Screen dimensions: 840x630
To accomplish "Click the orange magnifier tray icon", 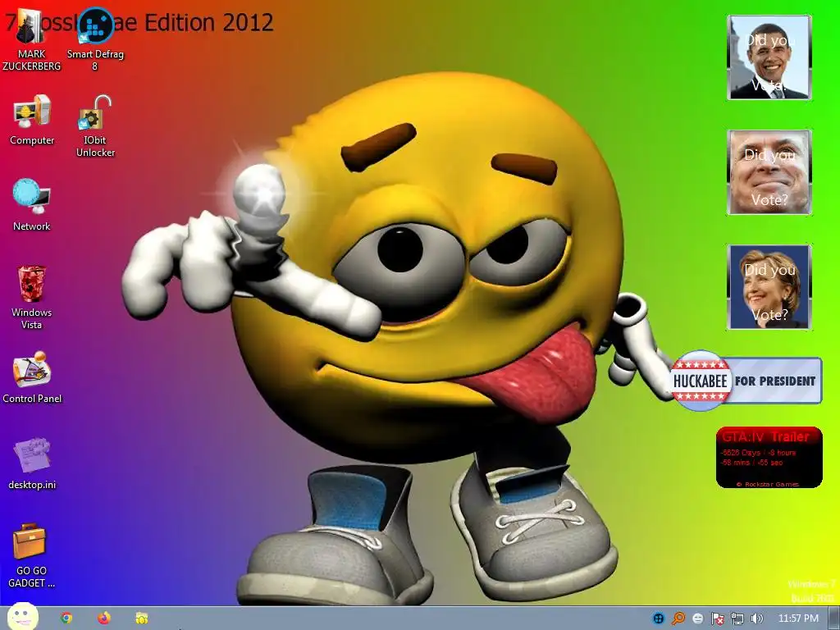I will [678, 619].
